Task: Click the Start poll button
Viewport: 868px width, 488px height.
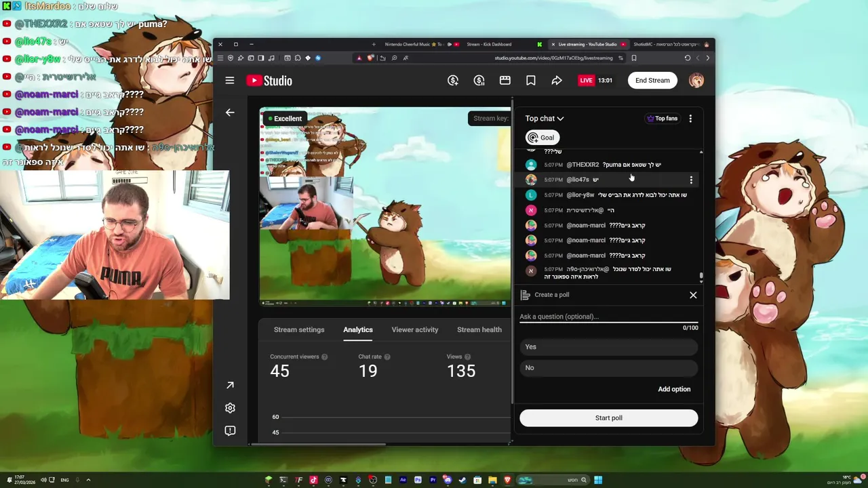Action: pos(609,418)
